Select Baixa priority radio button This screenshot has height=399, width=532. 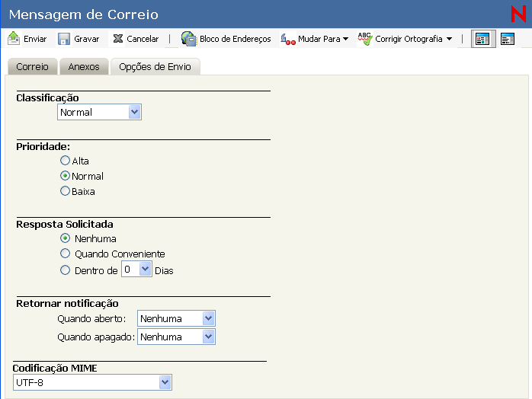65,191
